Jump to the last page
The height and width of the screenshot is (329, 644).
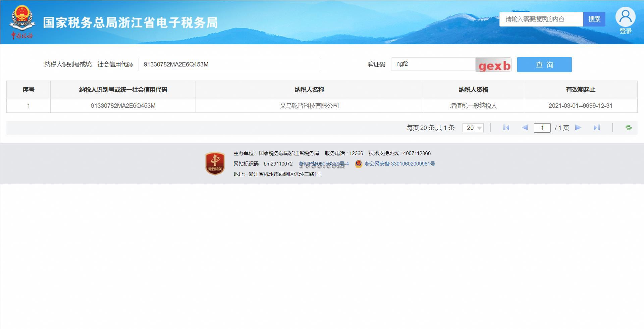(x=596, y=128)
